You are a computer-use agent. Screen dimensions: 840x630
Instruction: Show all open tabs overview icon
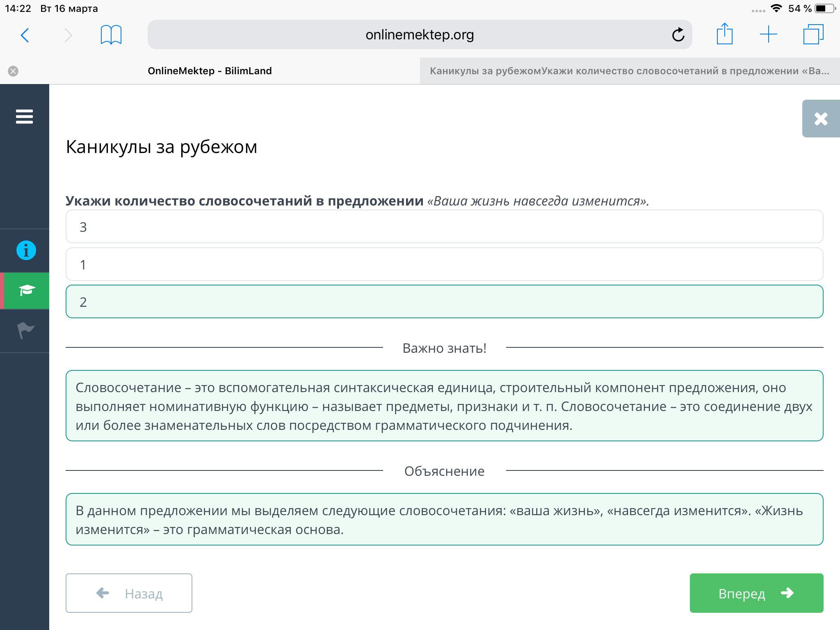coord(813,34)
